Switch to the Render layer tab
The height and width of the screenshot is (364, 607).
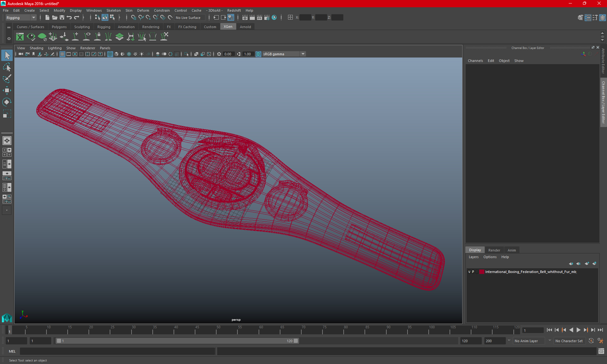(494, 250)
